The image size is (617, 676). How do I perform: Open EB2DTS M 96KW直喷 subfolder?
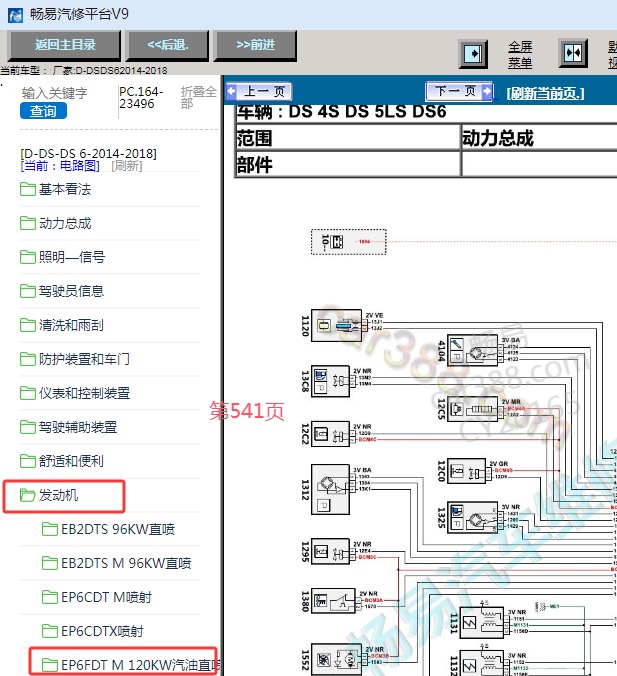pos(126,563)
